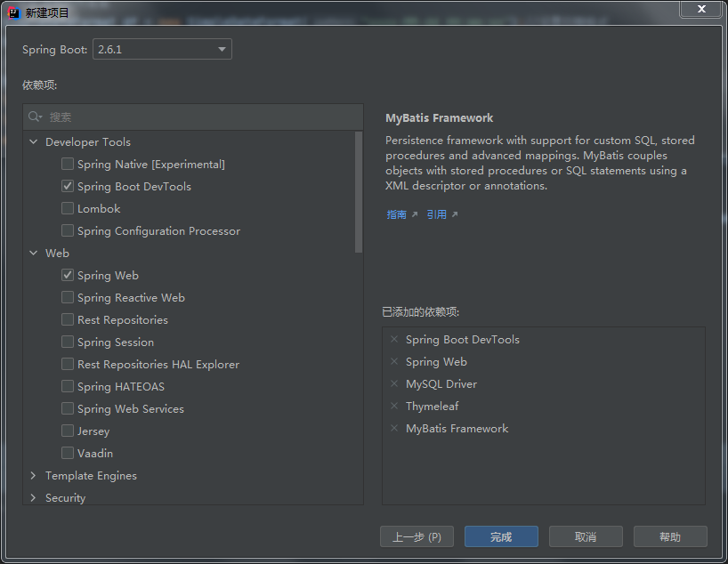Click the Finish (完成) button
This screenshot has height=564, width=728.
tap(501, 536)
